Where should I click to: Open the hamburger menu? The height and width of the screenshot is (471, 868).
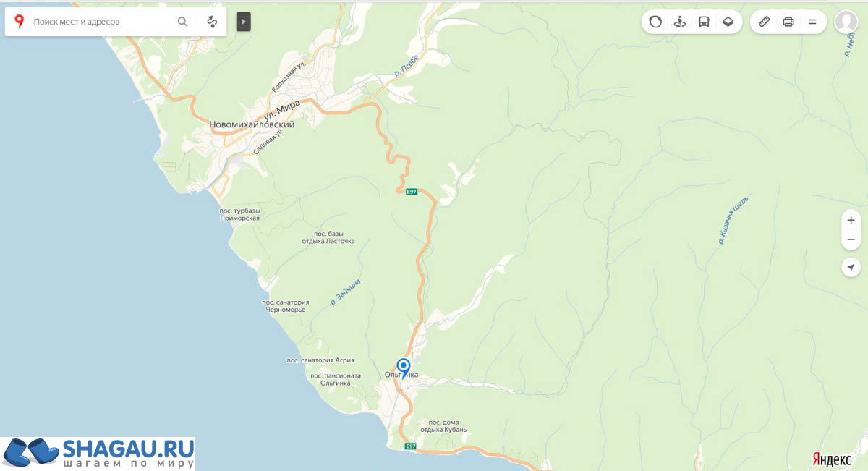click(812, 22)
